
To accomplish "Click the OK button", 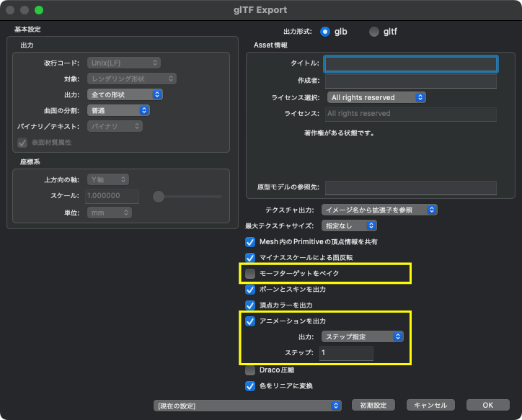I will click(487, 405).
